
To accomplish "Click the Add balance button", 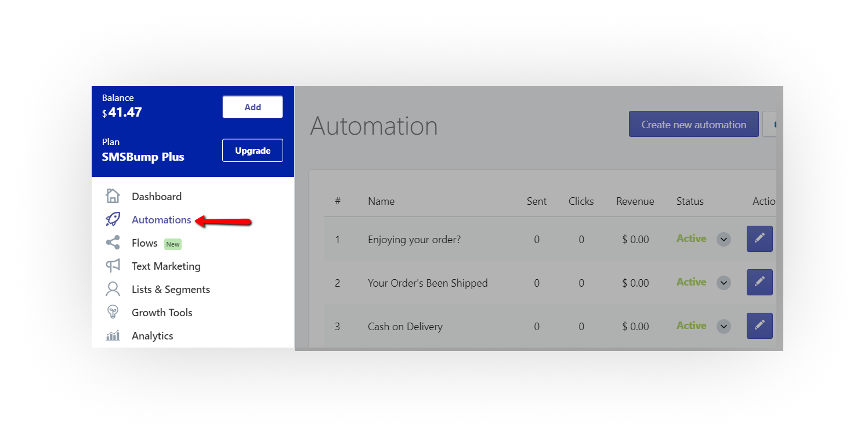I will pos(252,107).
